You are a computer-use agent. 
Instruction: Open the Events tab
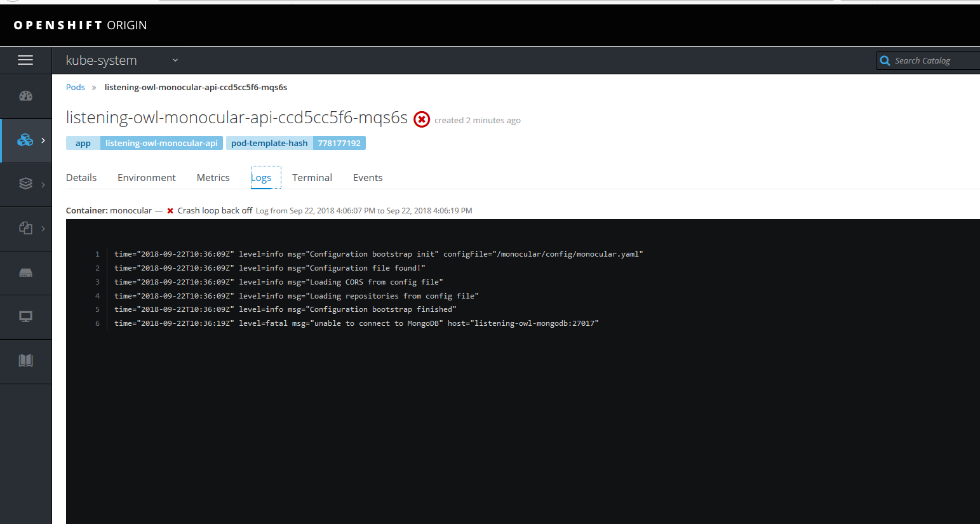click(368, 177)
